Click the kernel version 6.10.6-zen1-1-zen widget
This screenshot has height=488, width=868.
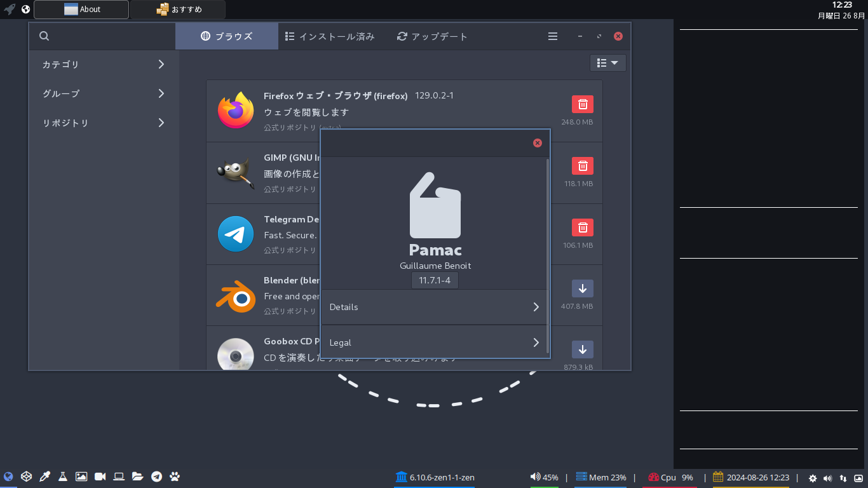(435, 477)
